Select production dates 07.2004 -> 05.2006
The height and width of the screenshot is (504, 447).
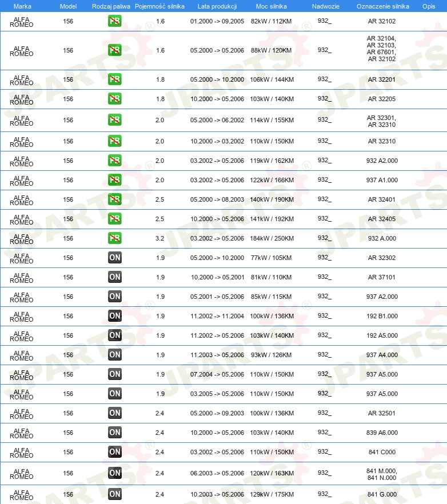[x=217, y=374]
